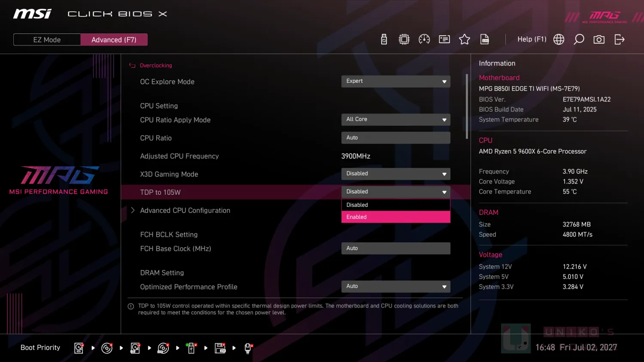Open the M-Flash USB BIOS update icon
This screenshot has width=644, height=362.
[384, 39]
